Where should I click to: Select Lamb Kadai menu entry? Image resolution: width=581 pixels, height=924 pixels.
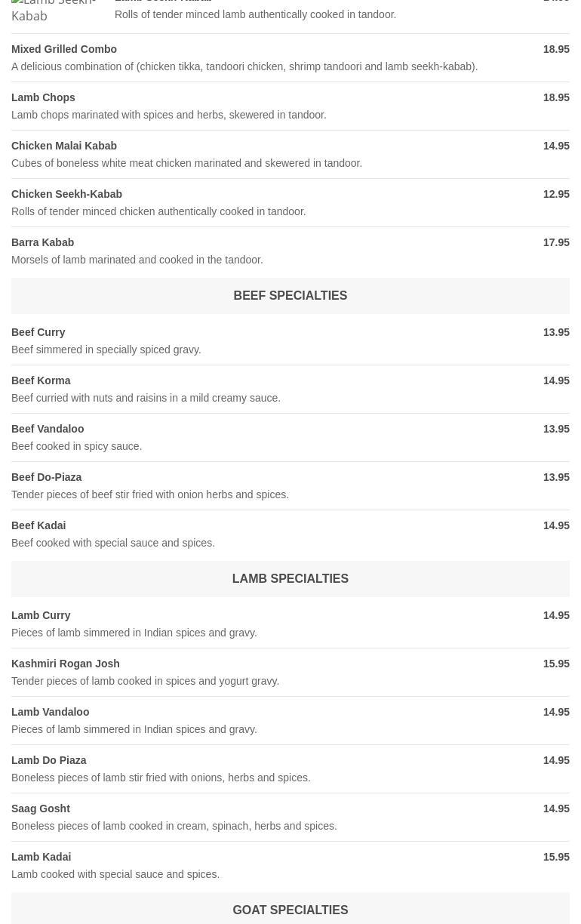click(41, 857)
